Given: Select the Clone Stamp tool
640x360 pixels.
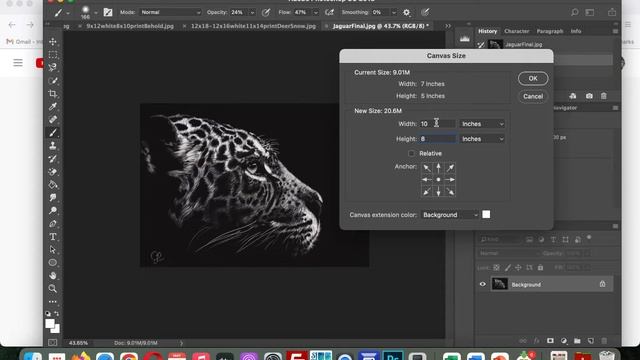Looking at the screenshot, I should tap(53, 146).
